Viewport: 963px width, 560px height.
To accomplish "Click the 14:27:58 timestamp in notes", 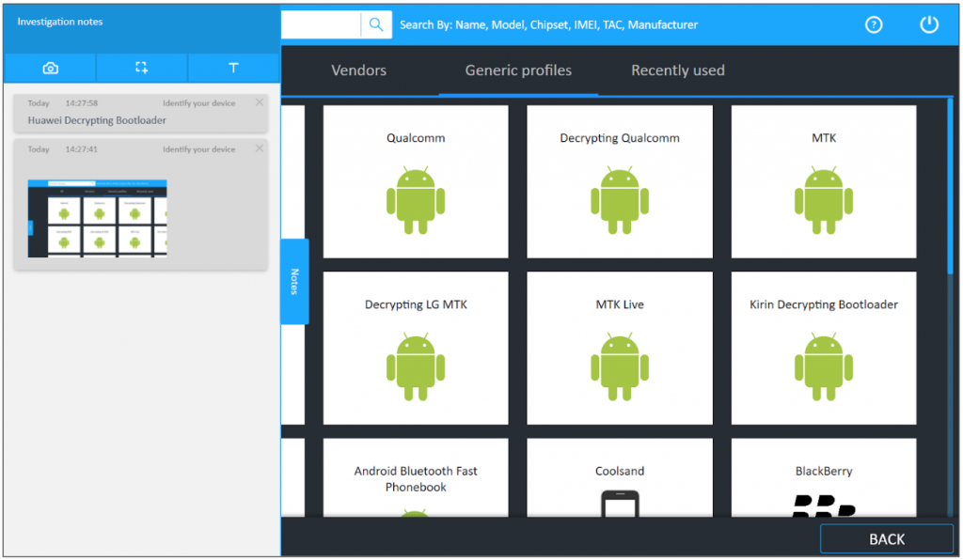I will tap(82, 103).
